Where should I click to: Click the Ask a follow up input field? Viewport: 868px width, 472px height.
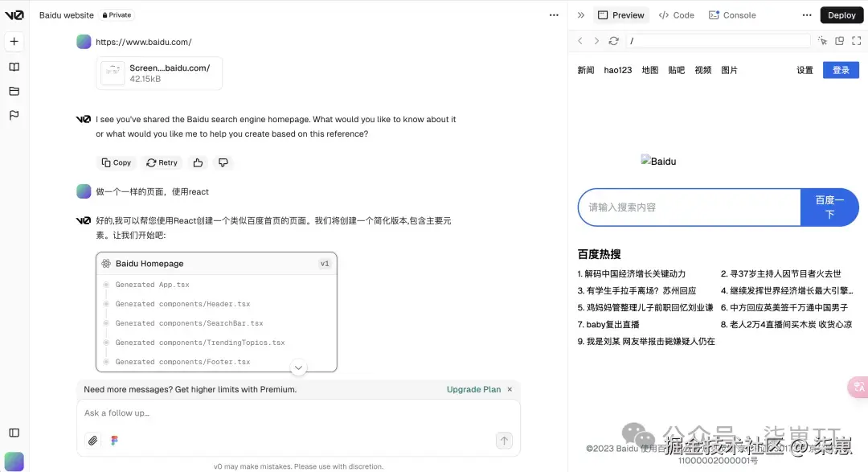[x=298, y=413]
